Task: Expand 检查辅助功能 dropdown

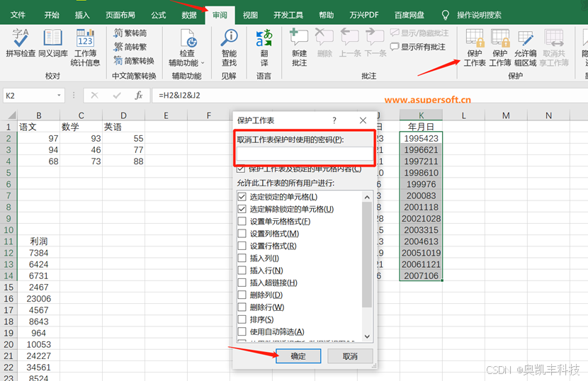Action: pyautogui.click(x=203, y=62)
